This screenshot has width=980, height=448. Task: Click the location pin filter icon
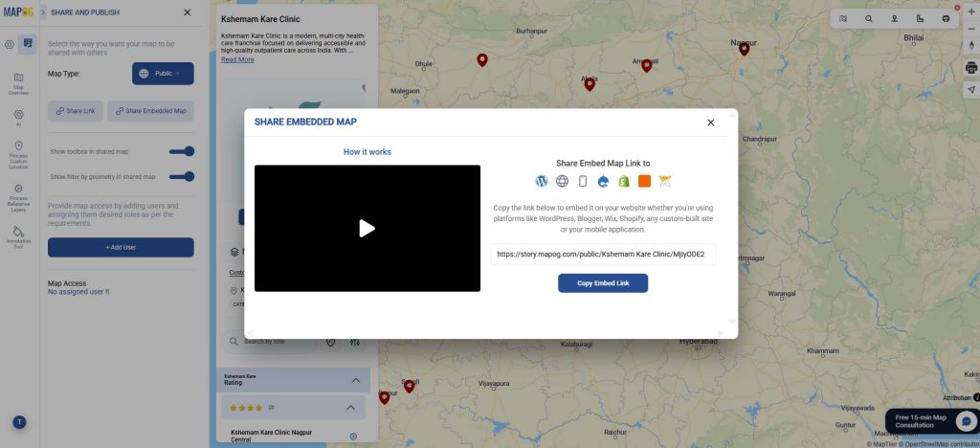pyautogui.click(x=330, y=342)
